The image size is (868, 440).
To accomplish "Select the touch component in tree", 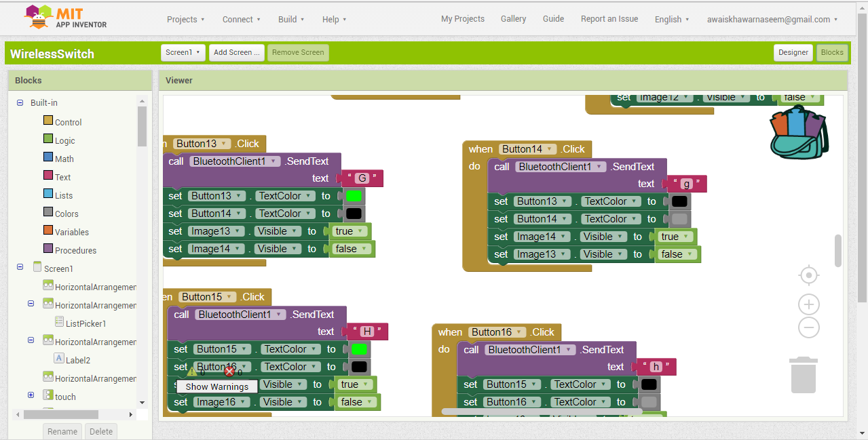I will 65,397.
